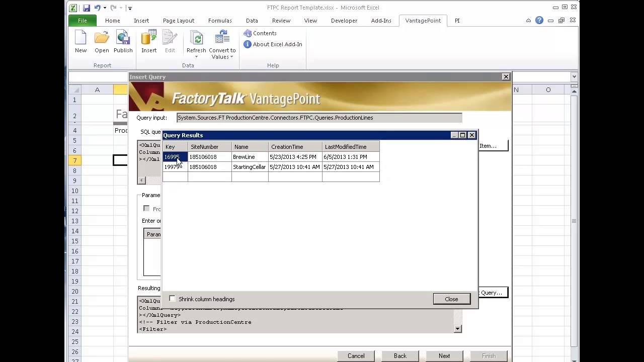
Task: Click Save in quick access toolbar
Action: (87, 8)
